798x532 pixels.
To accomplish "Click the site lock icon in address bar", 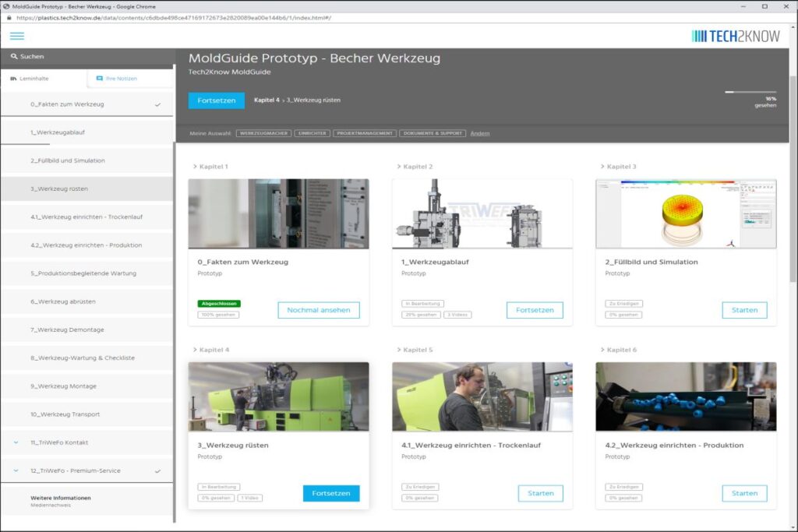I will (x=9, y=18).
